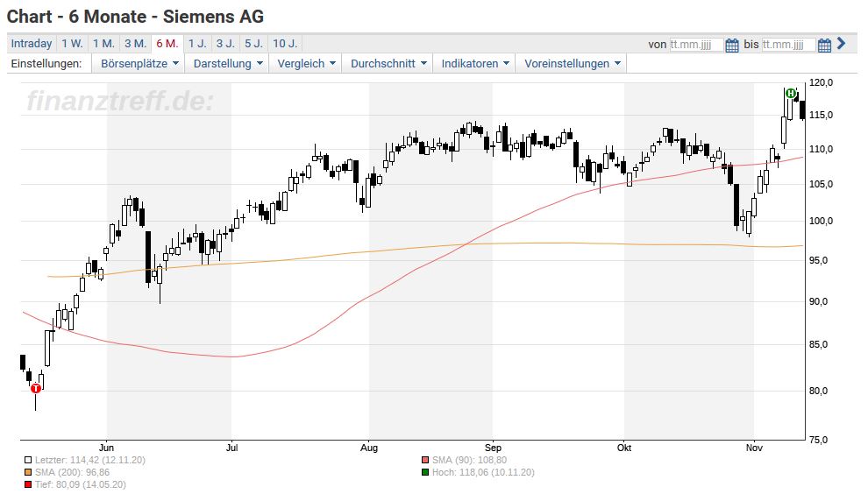Select the 10 J. time range tab
The image size is (868, 494).
tap(285, 44)
